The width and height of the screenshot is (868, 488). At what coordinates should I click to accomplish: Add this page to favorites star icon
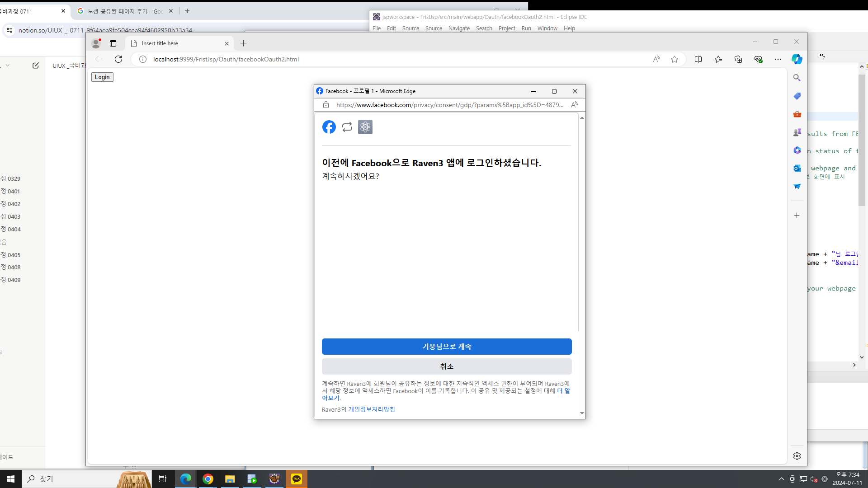point(675,59)
